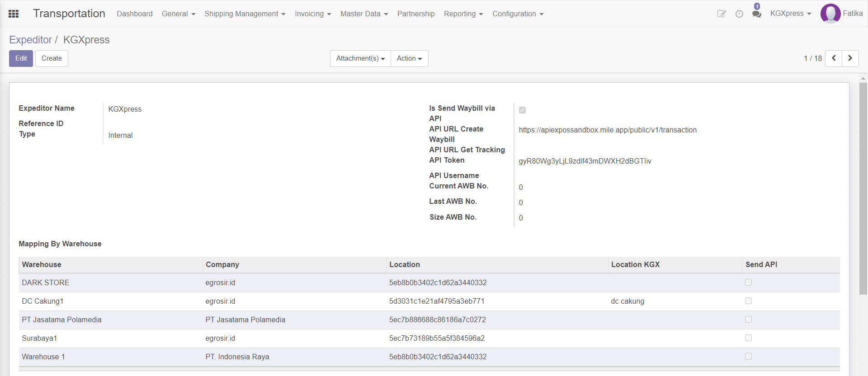Click the dc cakung Location KGX value
The width and height of the screenshot is (868, 376).
click(x=627, y=301)
